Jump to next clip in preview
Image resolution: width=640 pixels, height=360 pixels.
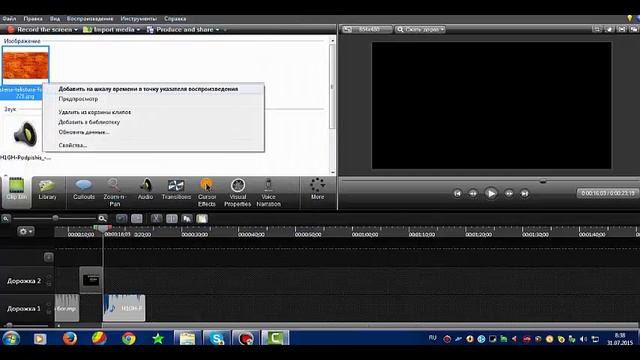[x=524, y=193]
